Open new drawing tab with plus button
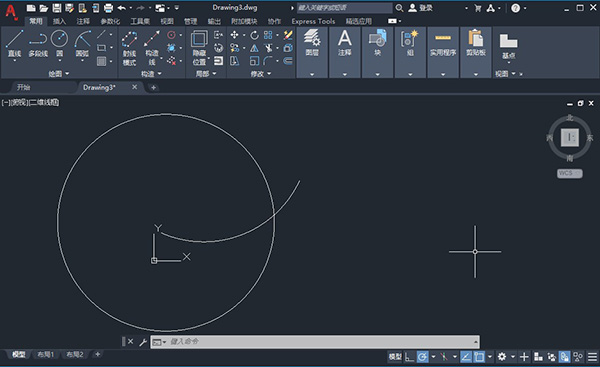The image size is (600, 367). tap(153, 88)
